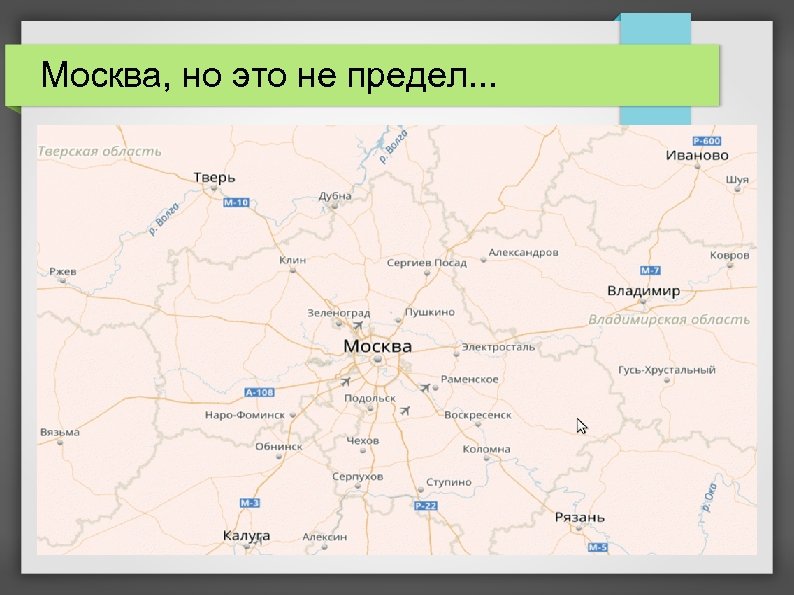This screenshot has height=595, width=794.
Task: Click the airplane icon southeast of Подольск
Action: [x=404, y=411]
